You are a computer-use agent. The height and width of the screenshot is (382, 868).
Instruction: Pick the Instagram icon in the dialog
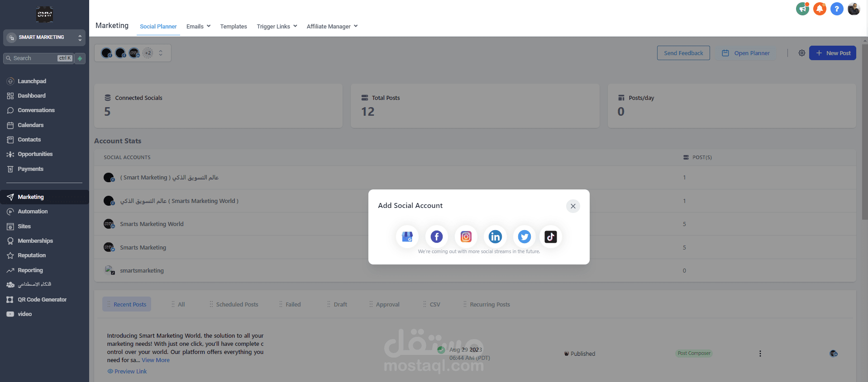[x=466, y=236]
